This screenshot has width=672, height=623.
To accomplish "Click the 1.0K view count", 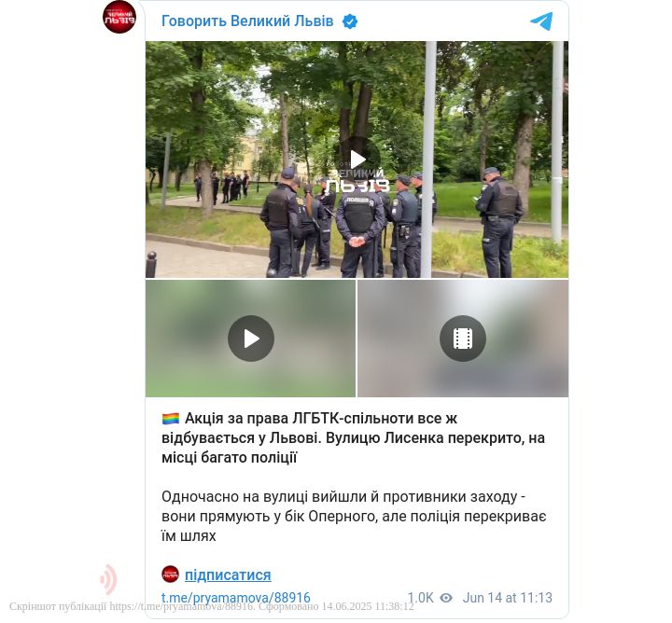I will point(420,598).
